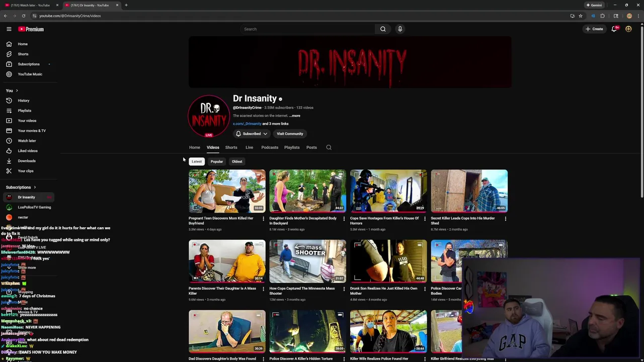644x362 pixels.
Task: Expand channel description with ...more
Action: click(294, 116)
